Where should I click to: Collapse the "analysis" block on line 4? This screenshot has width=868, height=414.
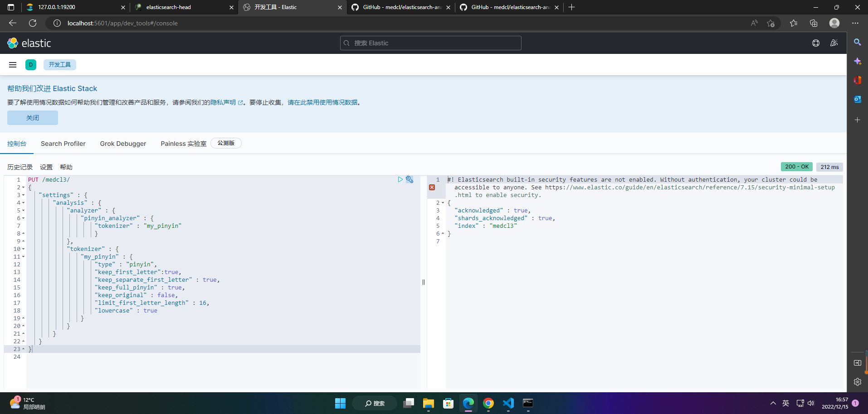[23, 203]
